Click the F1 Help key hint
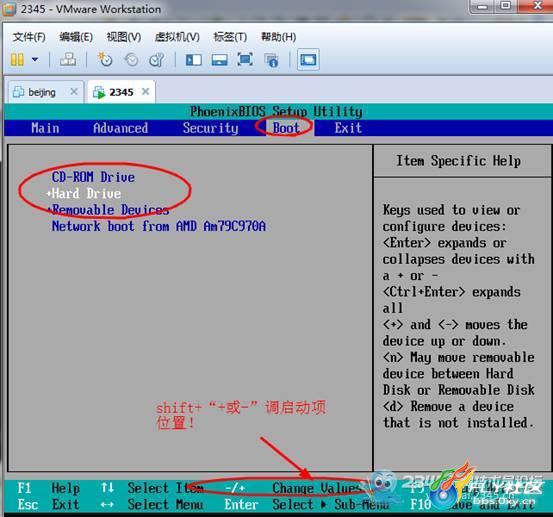Screen dimensions: 553x517 click(48, 488)
